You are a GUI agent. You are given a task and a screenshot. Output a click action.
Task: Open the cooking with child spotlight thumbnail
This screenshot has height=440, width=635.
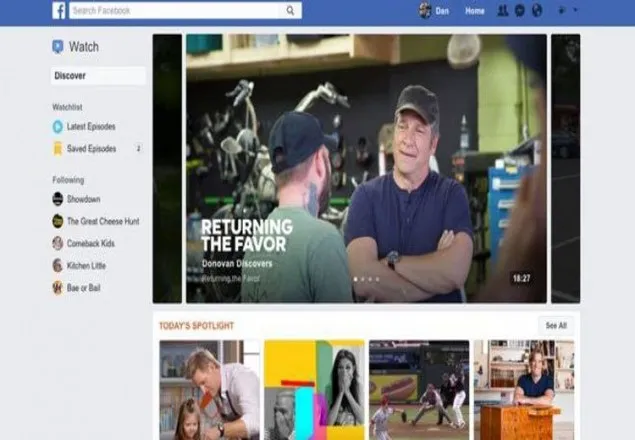(209, 390)
